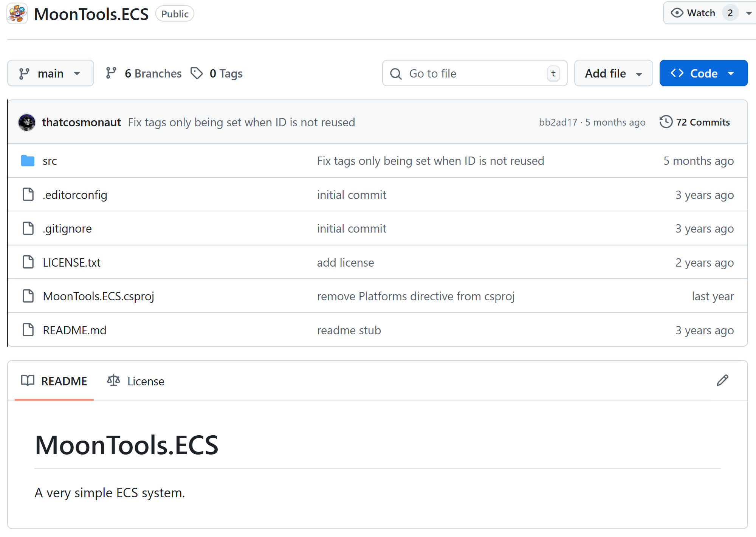Expand the blue Code dropdown

point(703,73)
